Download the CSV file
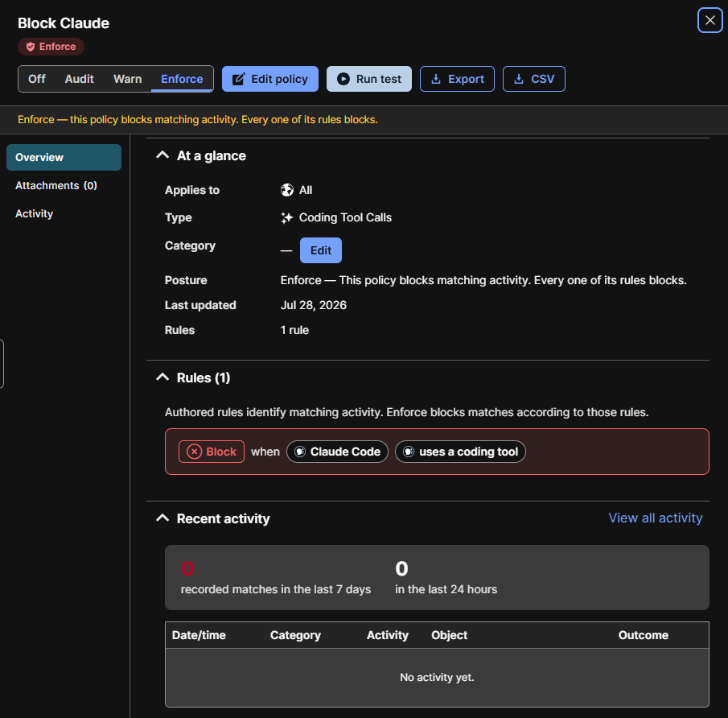Image resolution: width=728 pixels, height=718 pixels. (x=534, y=79)
